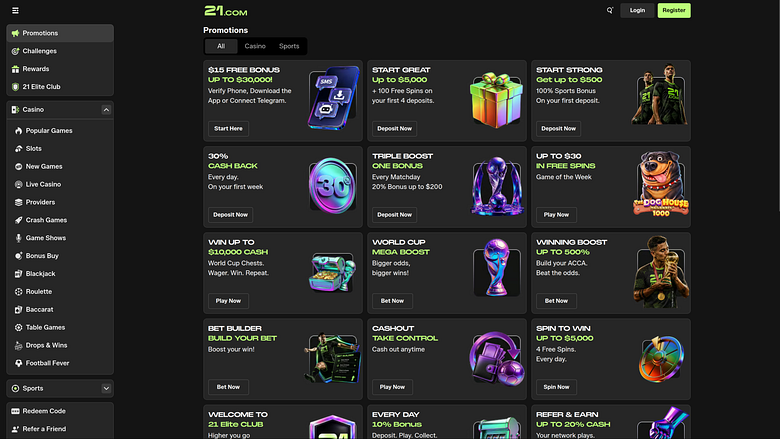780x439 pixels.
Task: Click the Register button
Action: [674, 10]
